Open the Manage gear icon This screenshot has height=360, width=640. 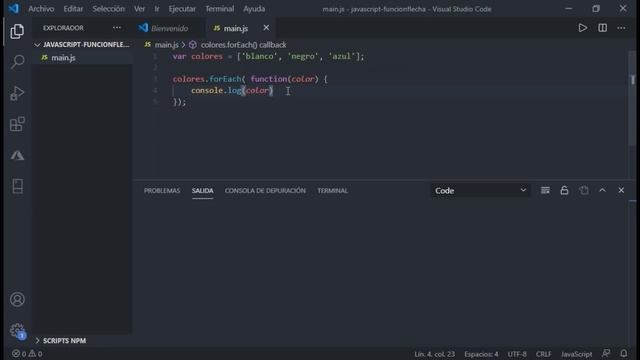[17, 330]
